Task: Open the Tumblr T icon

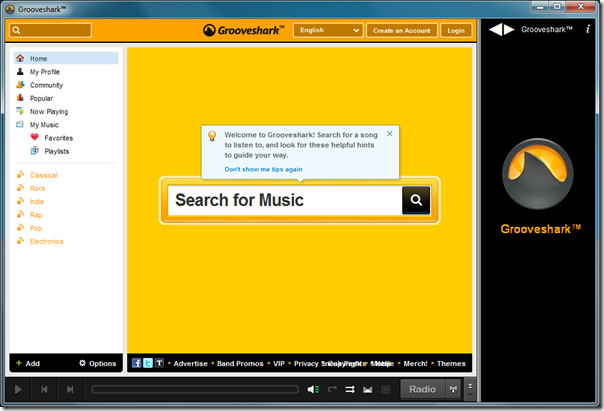Action: [159, 363]
